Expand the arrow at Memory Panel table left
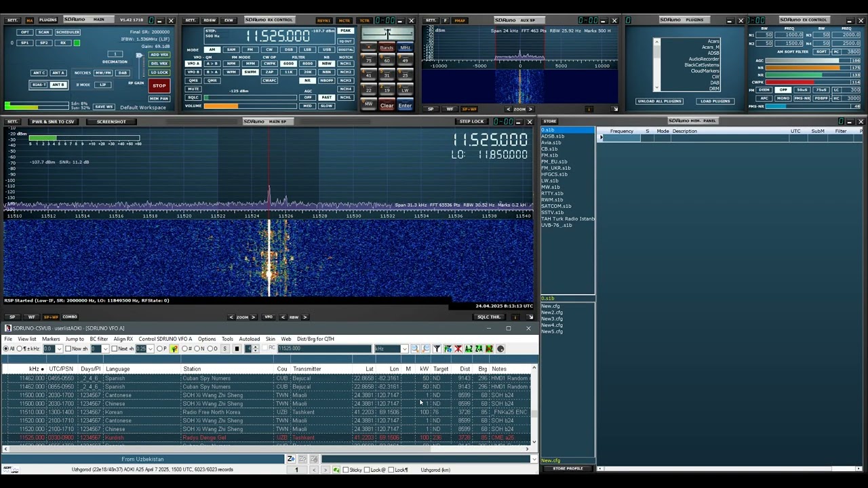Image resolution: width=868 pixels, height=488 pixels. (601, 138)
